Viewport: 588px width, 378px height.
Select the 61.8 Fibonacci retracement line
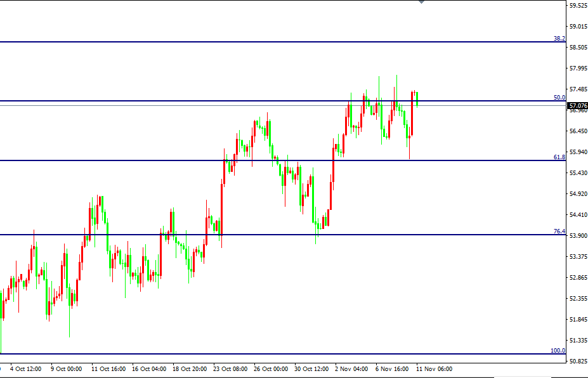tap(279, 160)
